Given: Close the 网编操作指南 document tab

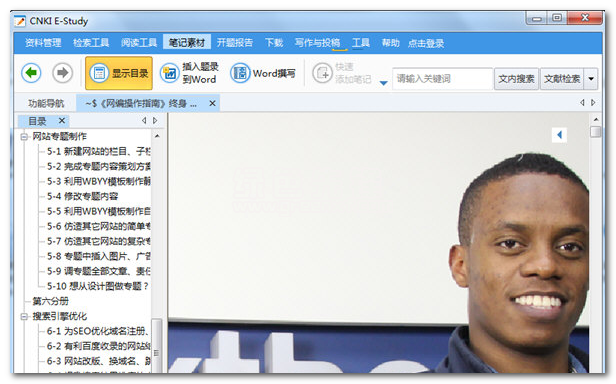Looking at the screenshot, I should (x=212, y=103).
